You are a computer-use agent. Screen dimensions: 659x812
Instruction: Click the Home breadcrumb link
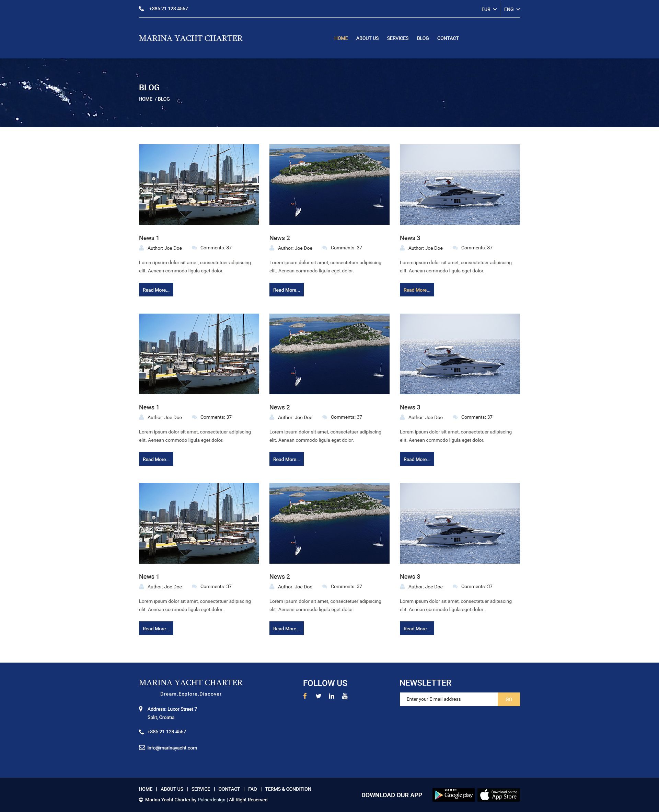(146, 99)
